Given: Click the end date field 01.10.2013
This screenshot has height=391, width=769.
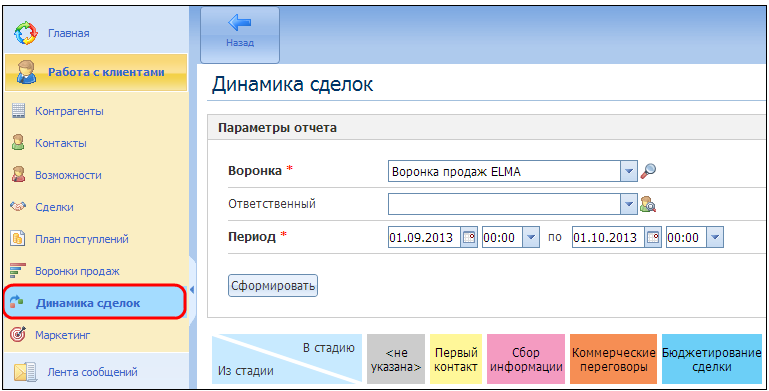Looking at the screenshot, I should click(x=608, y=237).
